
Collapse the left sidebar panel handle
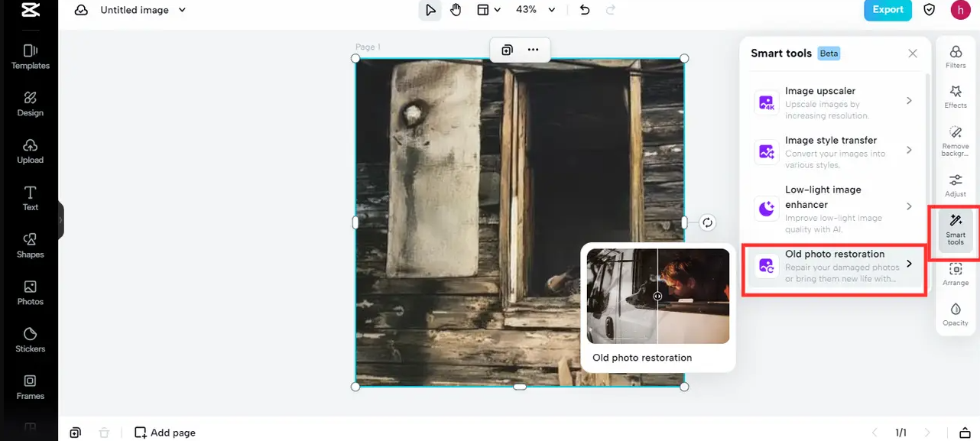pyautogui.click(x=60, y=220)
